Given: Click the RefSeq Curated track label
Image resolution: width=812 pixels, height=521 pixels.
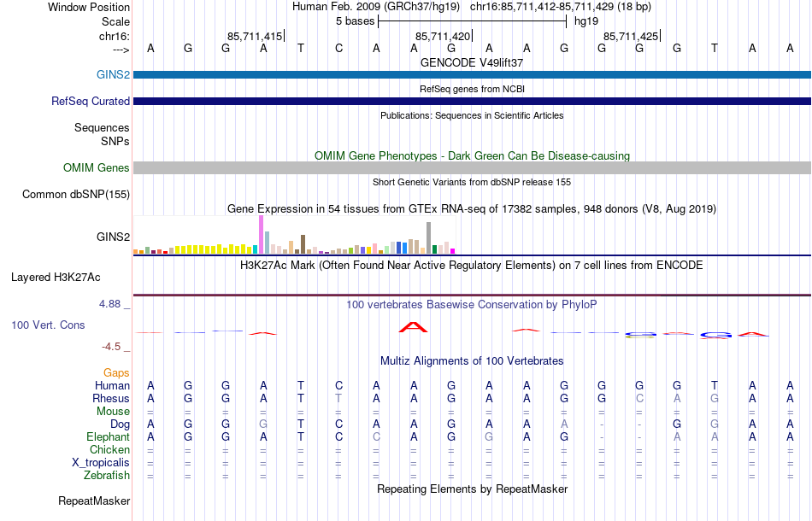Looking at the screenshot, I should pos(90,101).
